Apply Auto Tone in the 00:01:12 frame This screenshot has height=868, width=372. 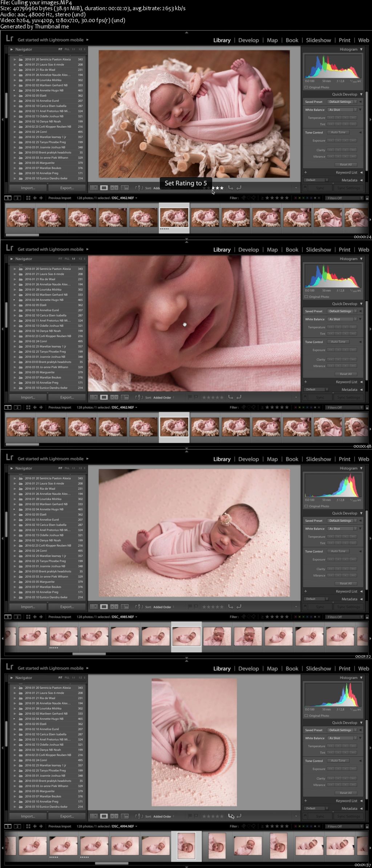(x=338, y=551)
